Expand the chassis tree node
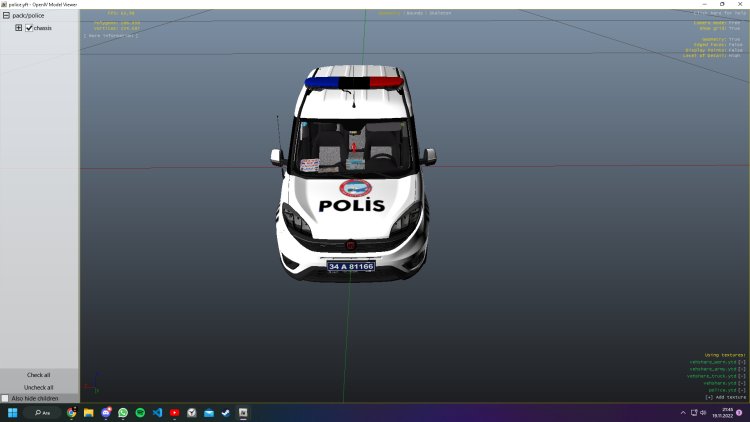Viewport: 750px width, 422px height. click(18, 28)
